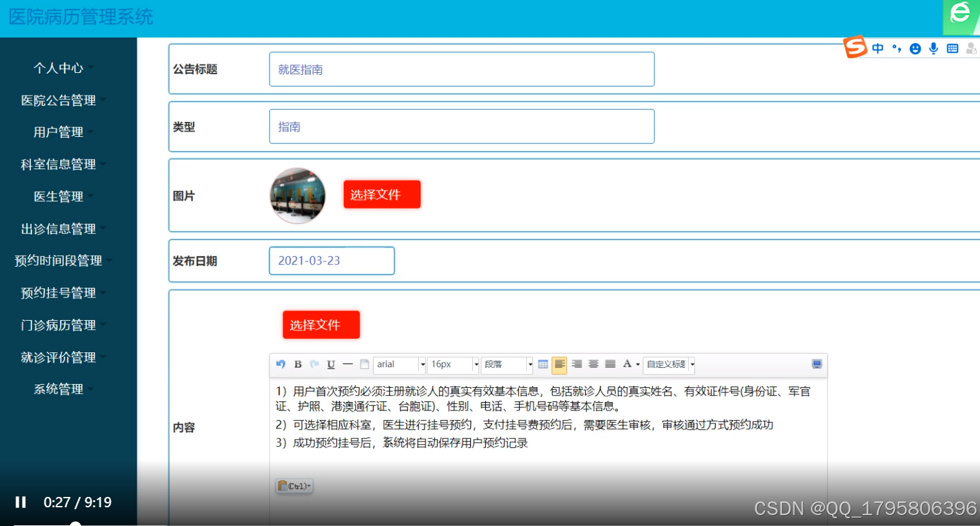Open the emoji panel on the input bar
Viewport: 980px width, 526px height.
pos(915,48)
